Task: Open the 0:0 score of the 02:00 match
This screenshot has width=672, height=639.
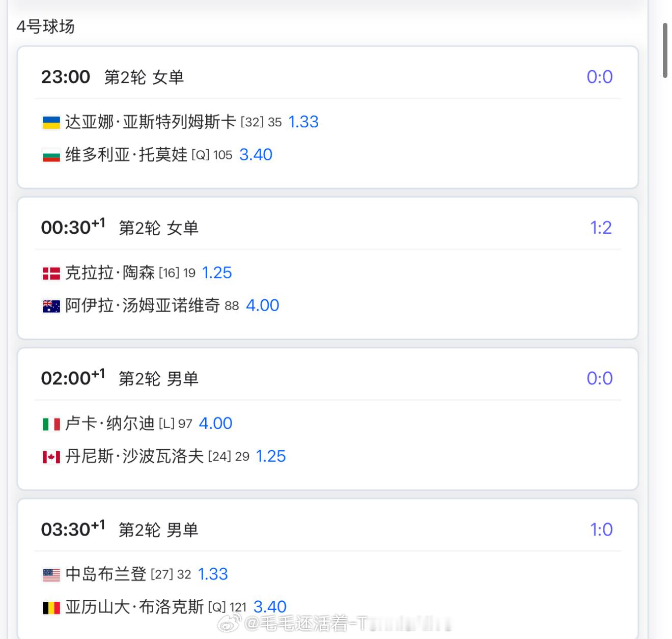Action: (599, 378)
